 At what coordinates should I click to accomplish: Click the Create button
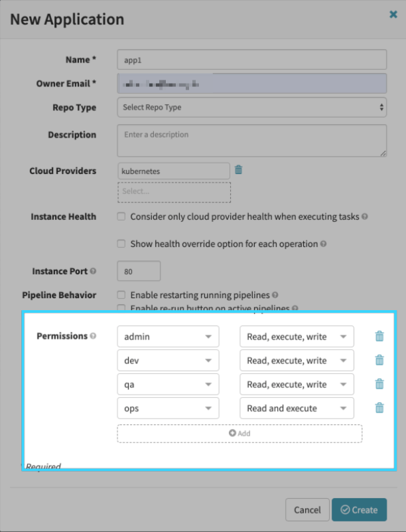[359, 509]
